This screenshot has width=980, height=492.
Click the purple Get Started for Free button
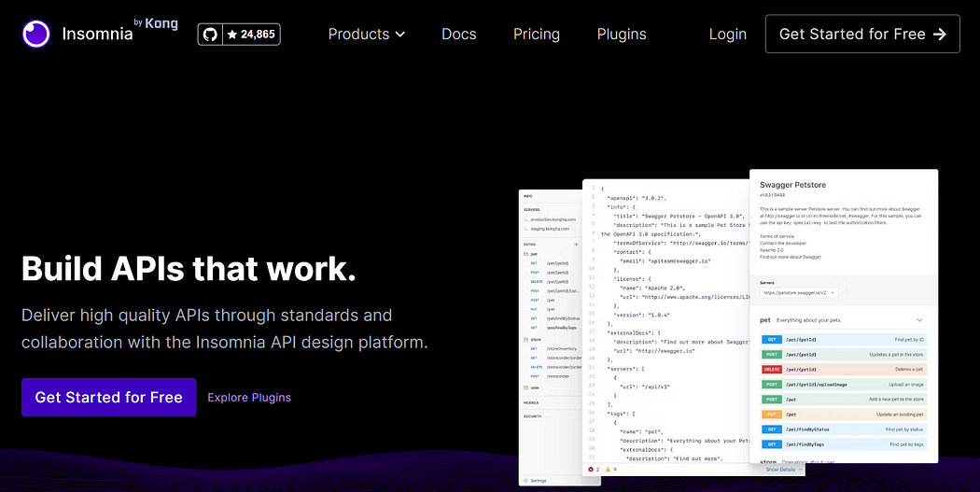tap(109, 397)
